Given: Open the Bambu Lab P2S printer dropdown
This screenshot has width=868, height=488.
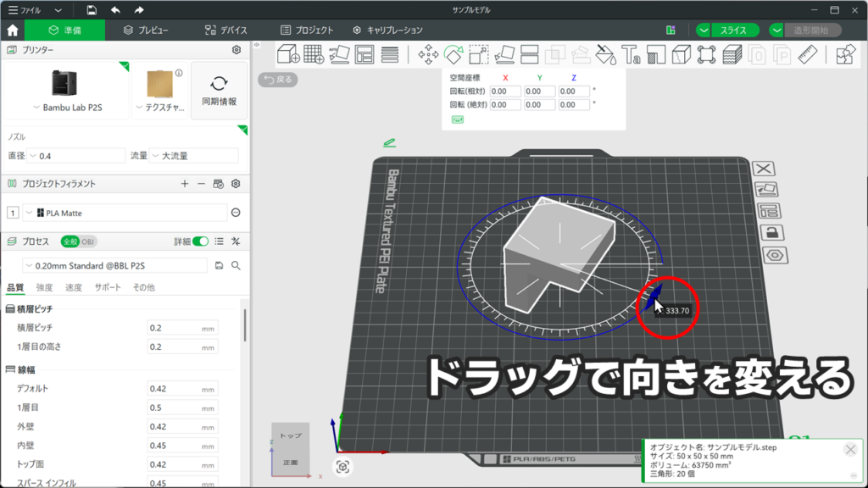Looking at the screenshot, I should [74, 108].
